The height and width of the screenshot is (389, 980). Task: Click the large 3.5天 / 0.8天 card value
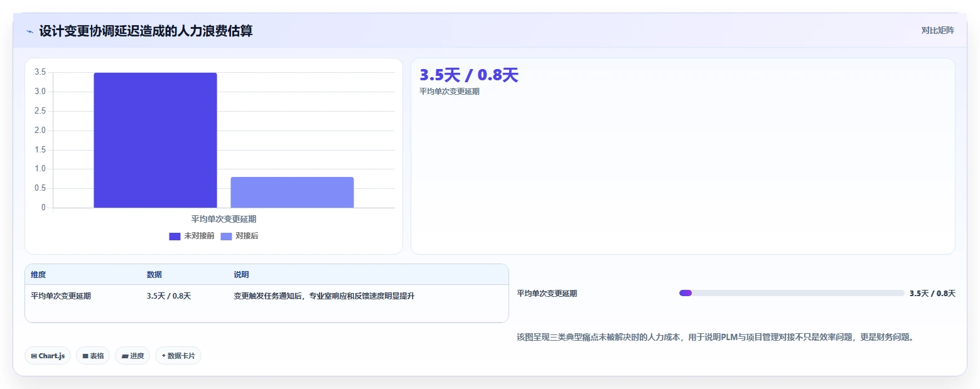pos(469,75)
